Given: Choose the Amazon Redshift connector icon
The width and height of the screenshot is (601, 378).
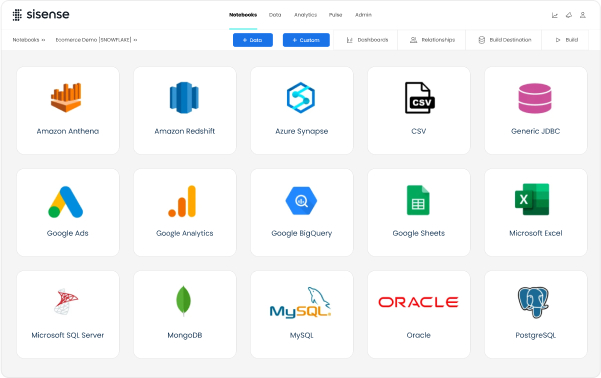Looking at the screenshot, I should point(184,97).
